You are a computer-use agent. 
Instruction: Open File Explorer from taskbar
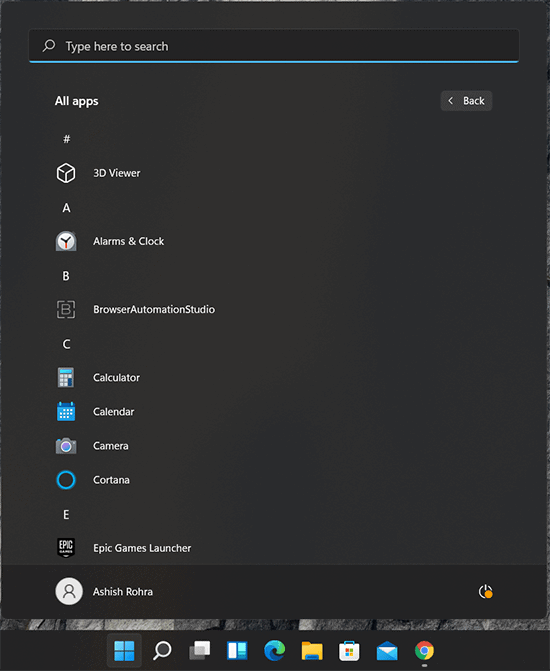[x=312, y=650]
